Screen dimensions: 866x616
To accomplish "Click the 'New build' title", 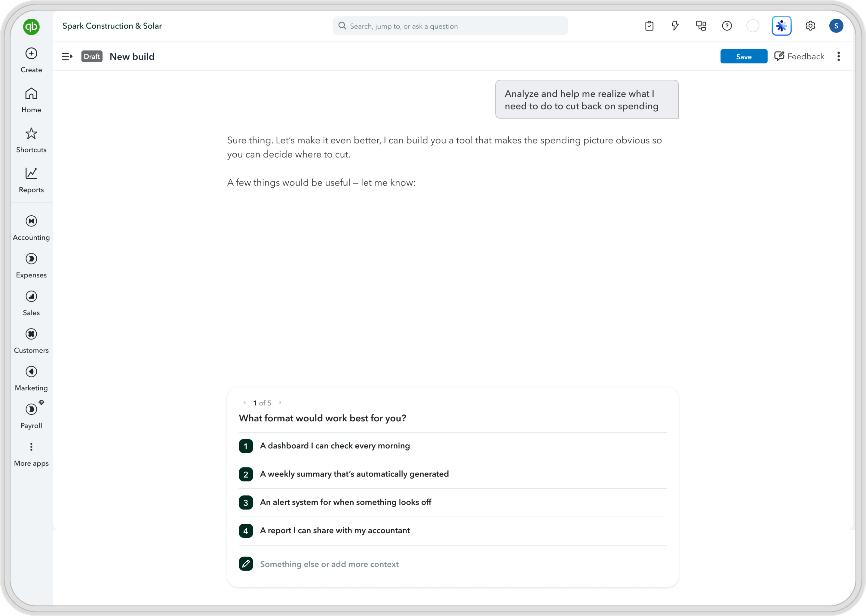I will click(132, 57).
